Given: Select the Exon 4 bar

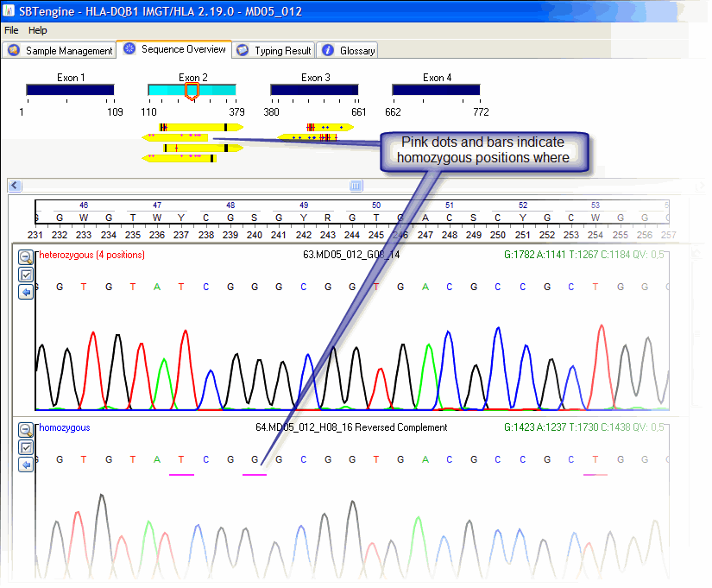Looking at the screenshot, I should (x=436, y=90).
